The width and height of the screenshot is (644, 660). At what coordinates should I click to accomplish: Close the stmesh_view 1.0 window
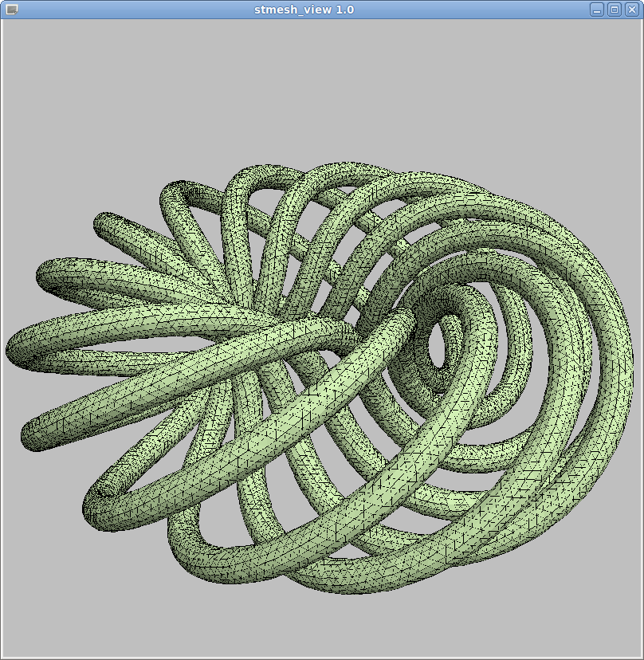tap(632, 10)
